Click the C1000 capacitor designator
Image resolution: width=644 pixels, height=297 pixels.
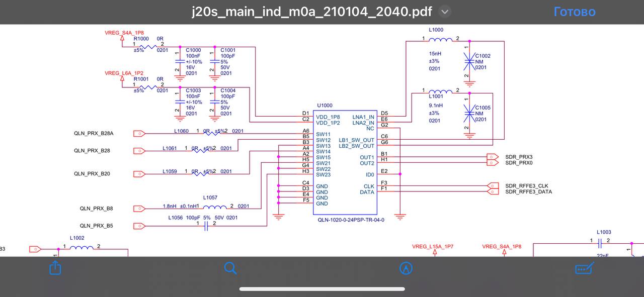[193, 50]
